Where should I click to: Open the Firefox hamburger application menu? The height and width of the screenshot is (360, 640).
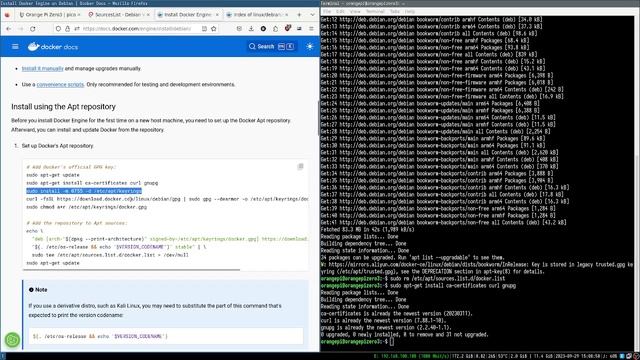(311, 29)
